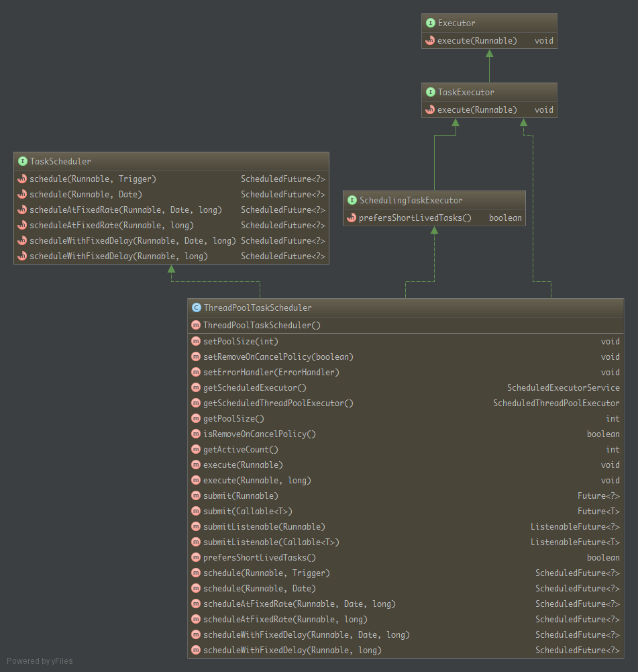638x672 pixels.
Task: Select the ThreadPoolTaskScheduler class title
Action: 257,307
